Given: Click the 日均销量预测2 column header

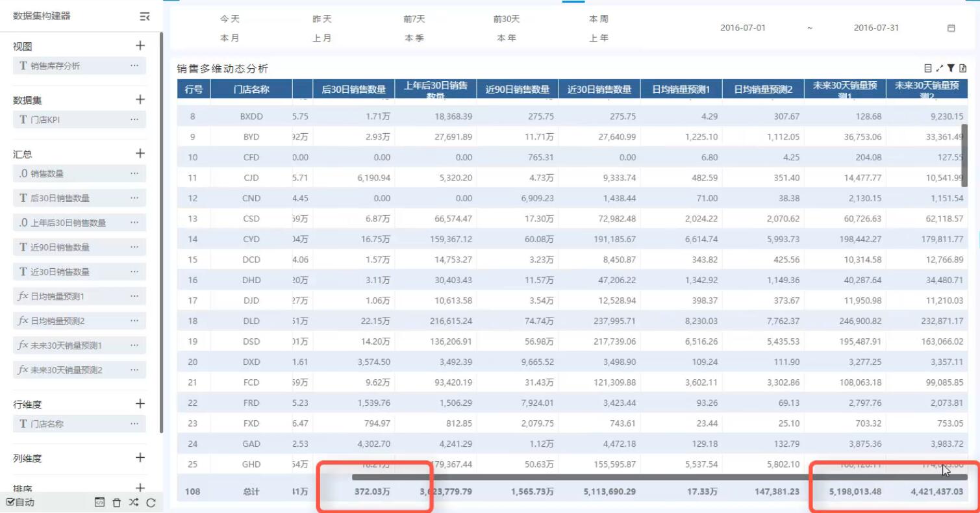Looking at the screenshot, I should [x=764, y=90].
